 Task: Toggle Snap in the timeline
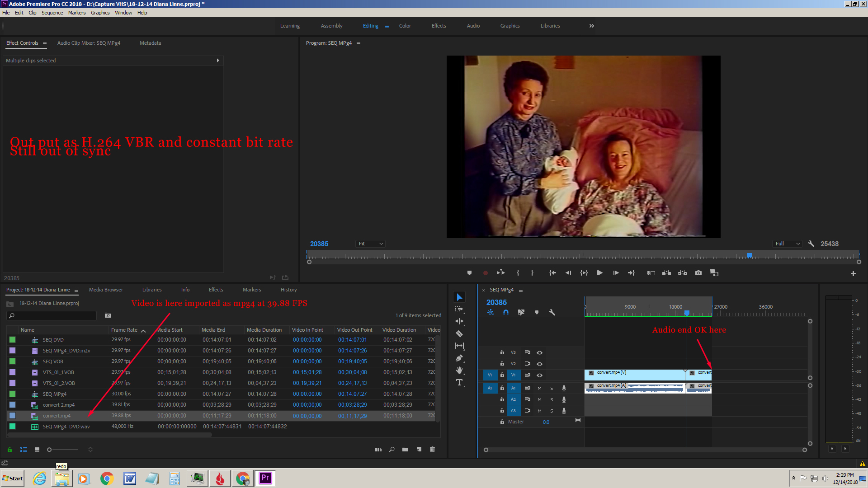(x=506, y=312)
